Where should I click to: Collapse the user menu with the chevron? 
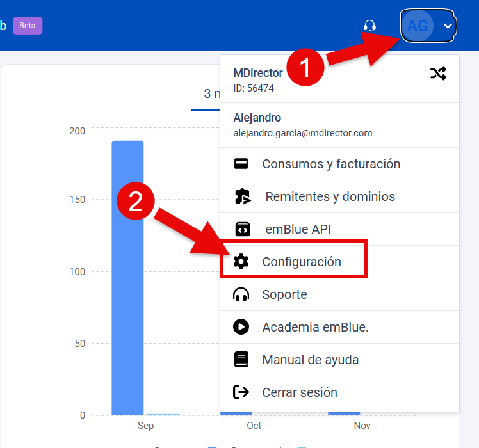(x=448, y=26)
